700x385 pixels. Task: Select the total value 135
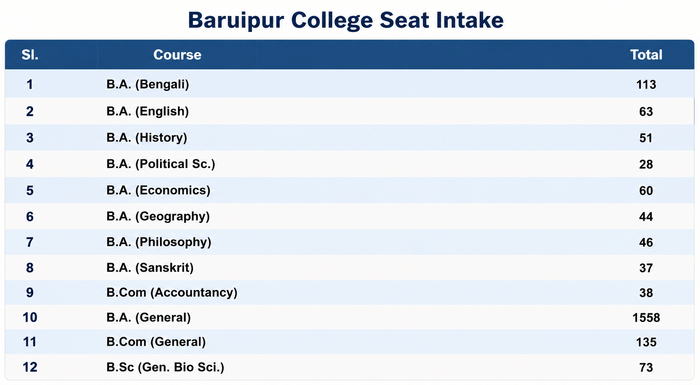click(646, 342)
